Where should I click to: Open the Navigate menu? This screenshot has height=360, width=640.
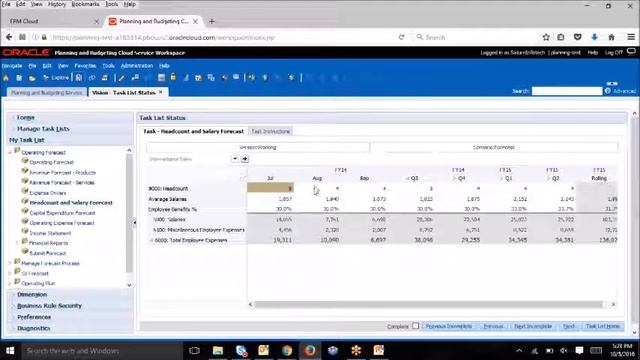click(x=12, y=66)
